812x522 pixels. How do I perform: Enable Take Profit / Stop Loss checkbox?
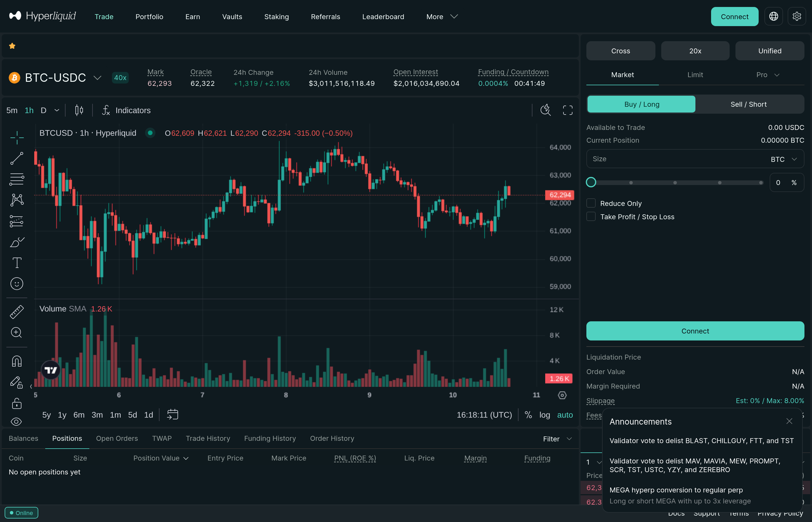tap(591, 216)
